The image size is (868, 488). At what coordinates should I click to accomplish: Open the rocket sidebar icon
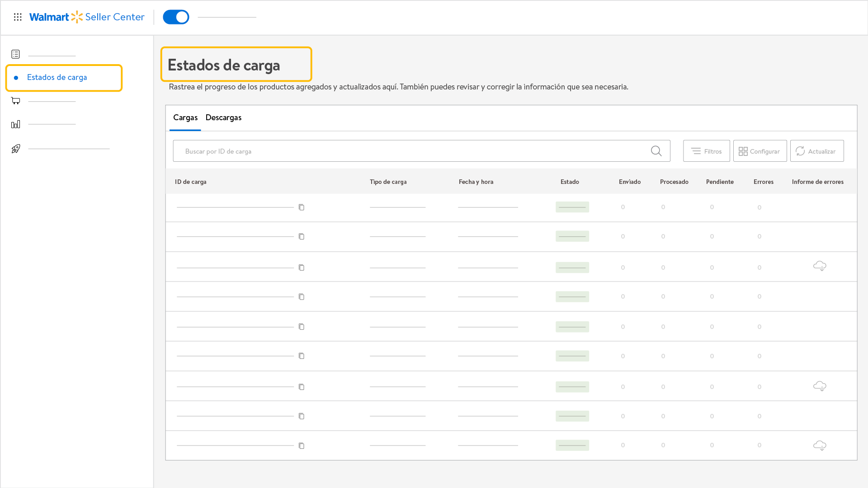[x=15, y=149]
